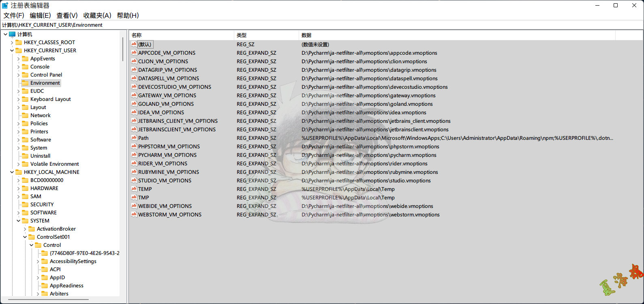The width and height of the screenshot is (644, 304).
Task: Click the folder icon of the Environment key
Action: 25,83
